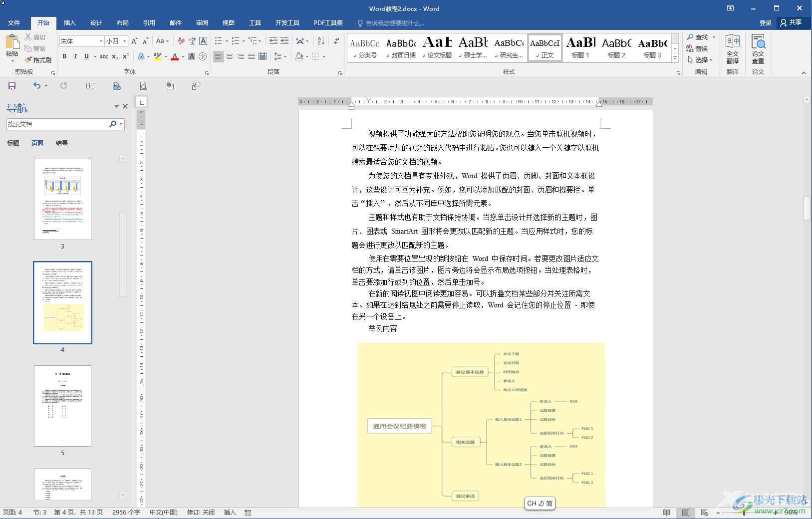Open line spacing dropdown
The width and height of the screenshot is (812, 519).
[x=280, y=56]
